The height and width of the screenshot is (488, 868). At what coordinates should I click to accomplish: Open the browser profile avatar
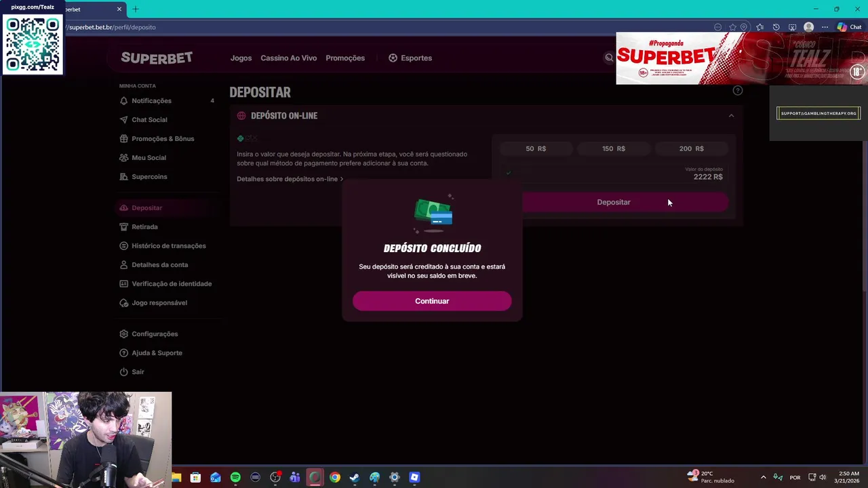click(x=808, y=27)
